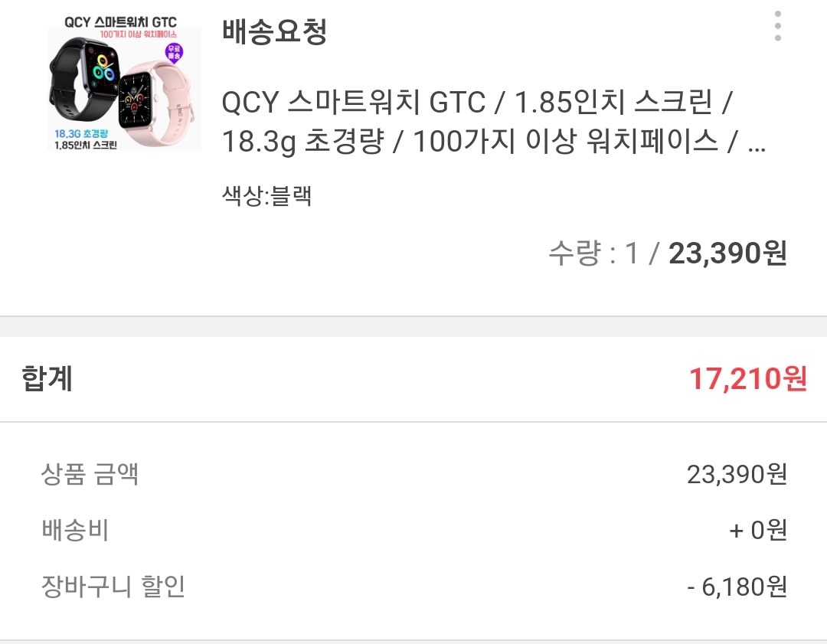Select the 상품 금액 row label
The image size is (827, 644).
pos(90,474)
